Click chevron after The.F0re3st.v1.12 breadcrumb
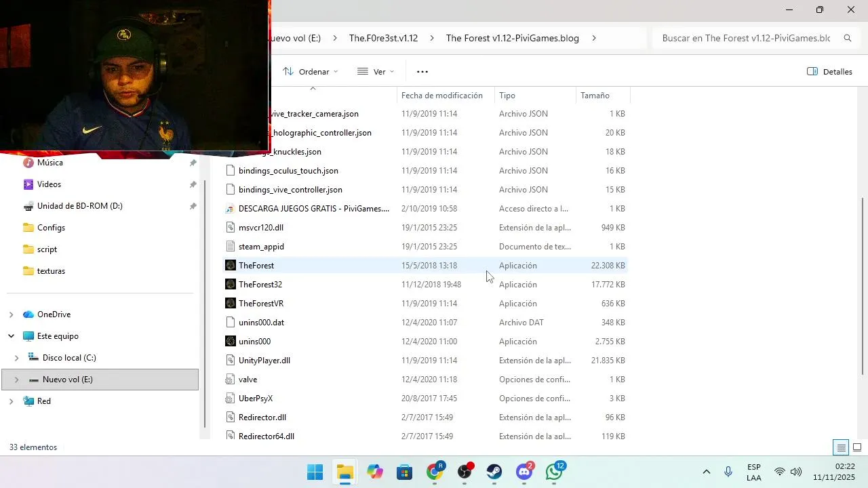Image resolution: width=868 pixels, height=488 pixels. (432, 38)
